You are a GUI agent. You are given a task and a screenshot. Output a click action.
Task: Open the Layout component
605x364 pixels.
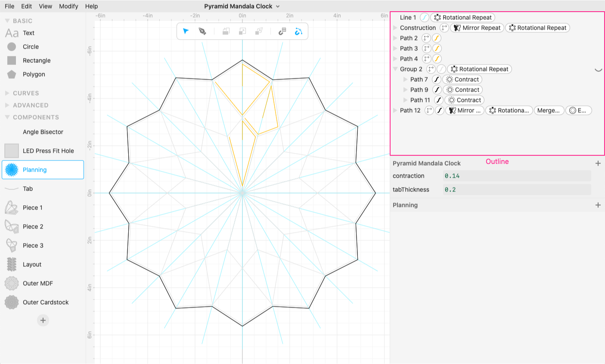[x=43, y=264]
